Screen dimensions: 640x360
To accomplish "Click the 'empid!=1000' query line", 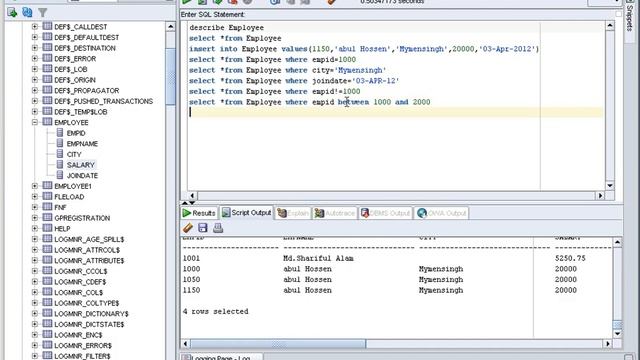I will pyautogui.click(x=274, y=91).
